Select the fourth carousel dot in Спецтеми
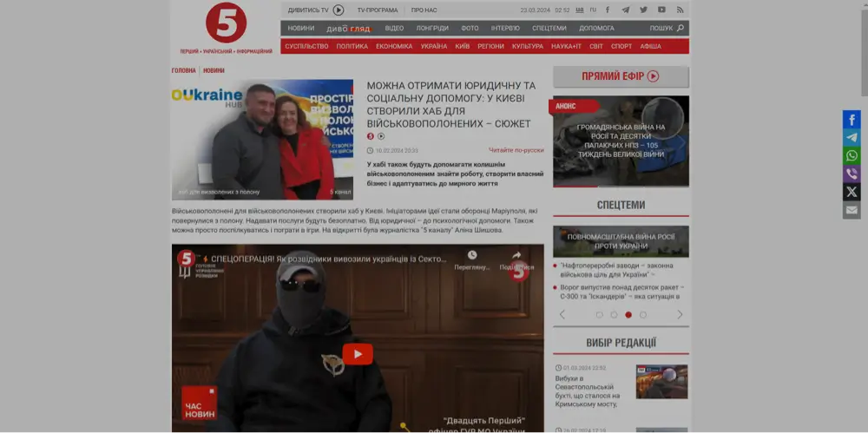The image size is (868, 433). pos(643,315)
